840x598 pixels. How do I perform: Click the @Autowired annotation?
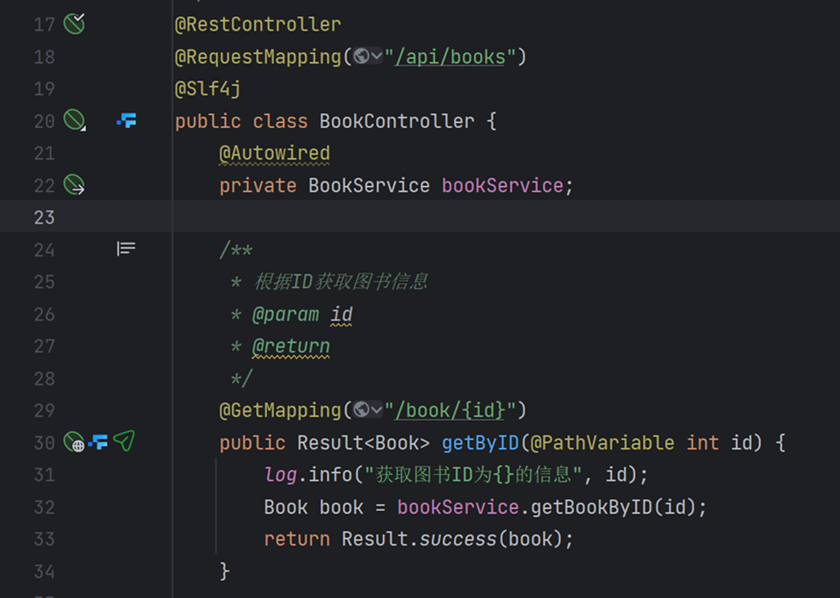(274, 153)
